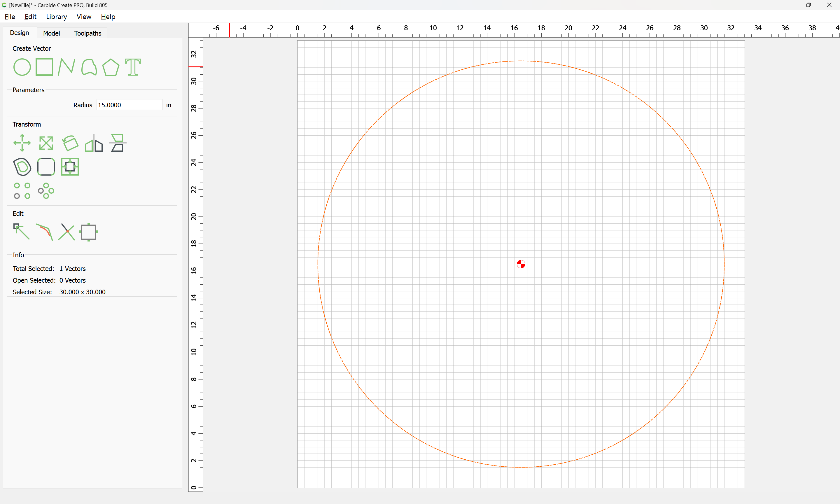Click the orange circle outline on canvas
The width and height of the screenshot is (840, 504).
521,61
